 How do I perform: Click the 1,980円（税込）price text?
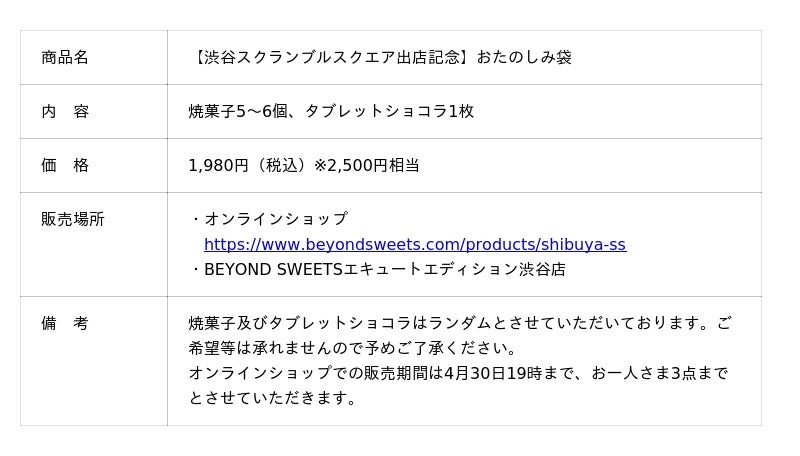pyautogui.click(x=250, y=166)
